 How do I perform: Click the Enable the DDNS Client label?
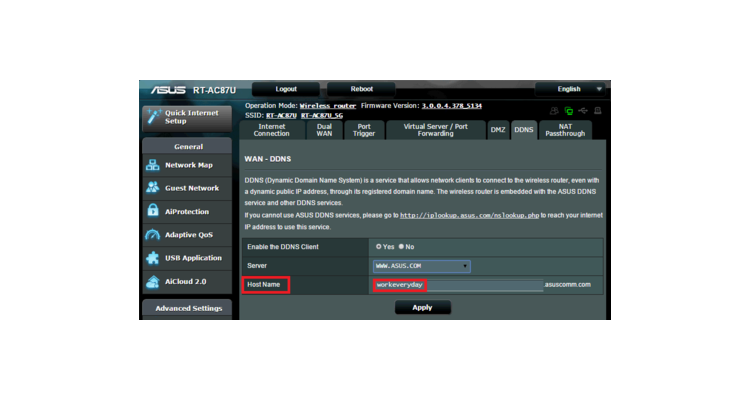coord(283,247)
